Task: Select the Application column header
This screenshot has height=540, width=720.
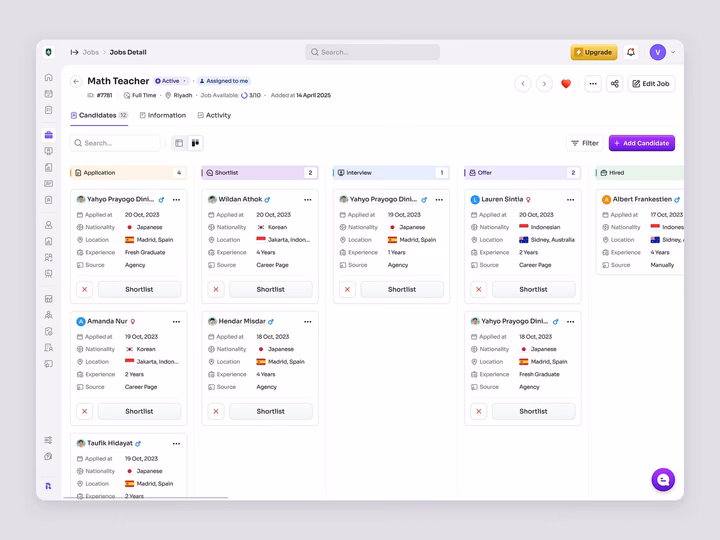Action: [129, 173]
